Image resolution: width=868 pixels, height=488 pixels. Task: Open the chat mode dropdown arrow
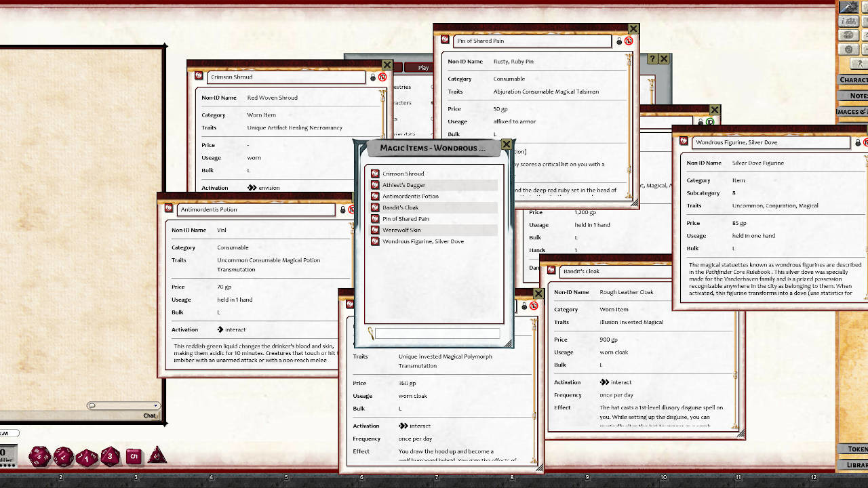(155, 406)
